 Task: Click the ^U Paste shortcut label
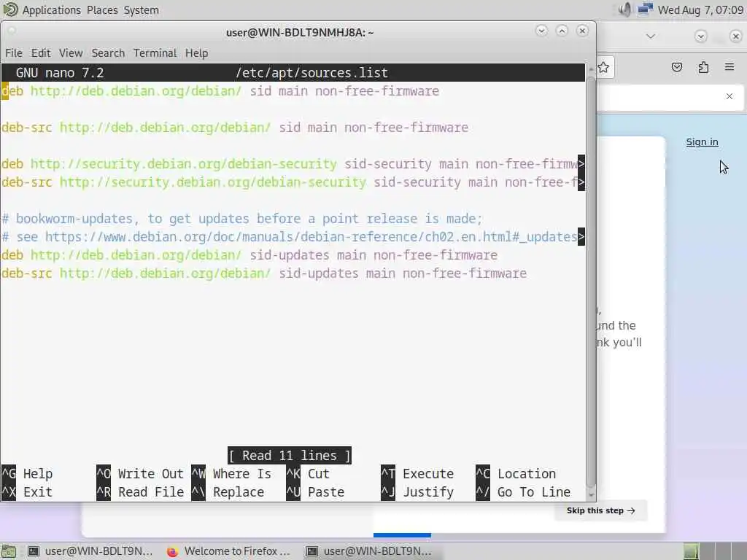[315, 492]
